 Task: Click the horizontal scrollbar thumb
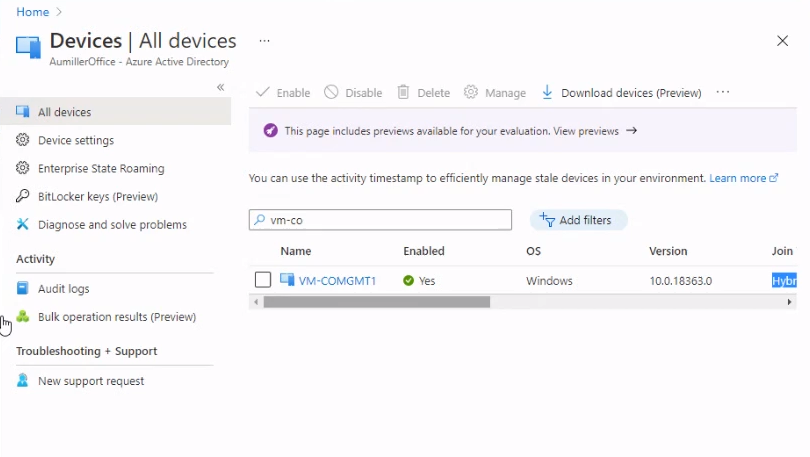pyautogui.click(x=377, y=302)
